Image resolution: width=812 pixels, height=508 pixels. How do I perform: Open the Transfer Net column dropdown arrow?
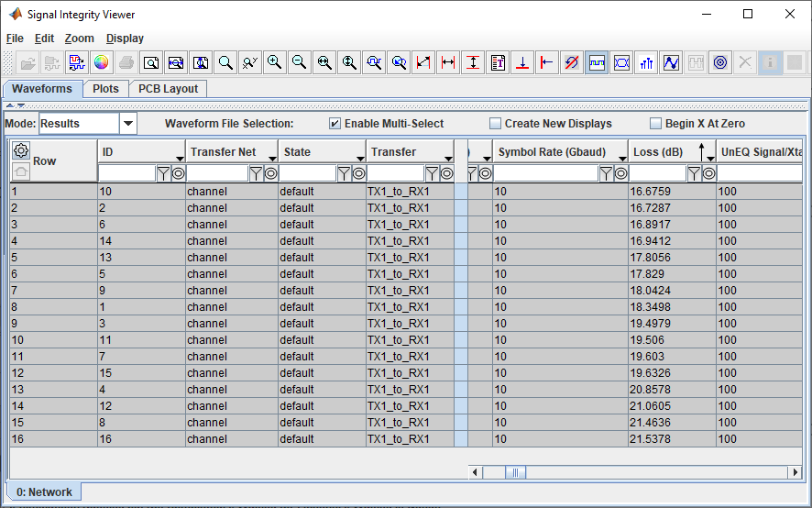point(272,158)
